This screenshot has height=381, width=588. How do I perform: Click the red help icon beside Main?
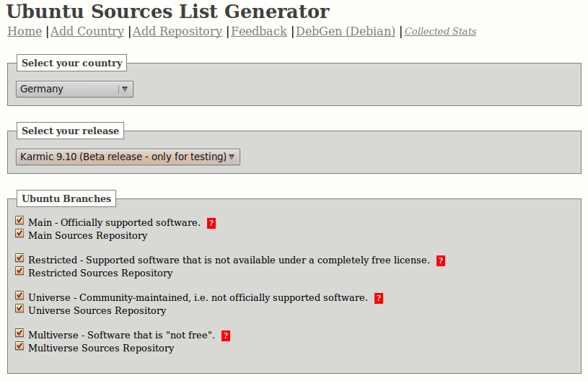click(211, 223)
